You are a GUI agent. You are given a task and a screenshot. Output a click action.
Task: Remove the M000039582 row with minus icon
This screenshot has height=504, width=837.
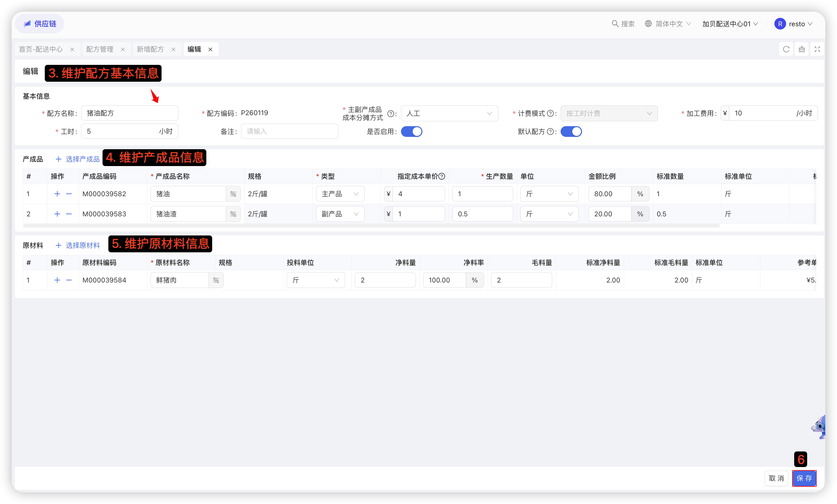pos(69,194)
